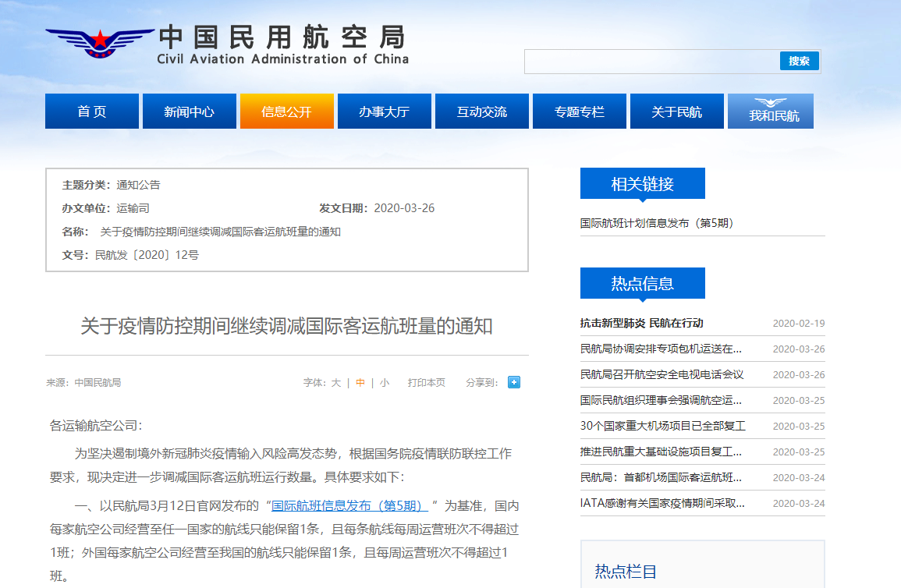The width and height of the screenshot is (901, 588).
Task: Open the 国际航班信息发布（第5期）inline article link
Action: coord(349,505)
